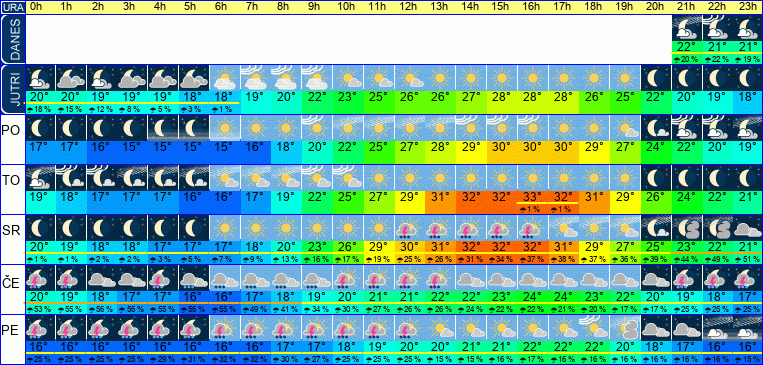
Task: Click the PE 23h windy cloud icon
Action: (x=748, y=328)
